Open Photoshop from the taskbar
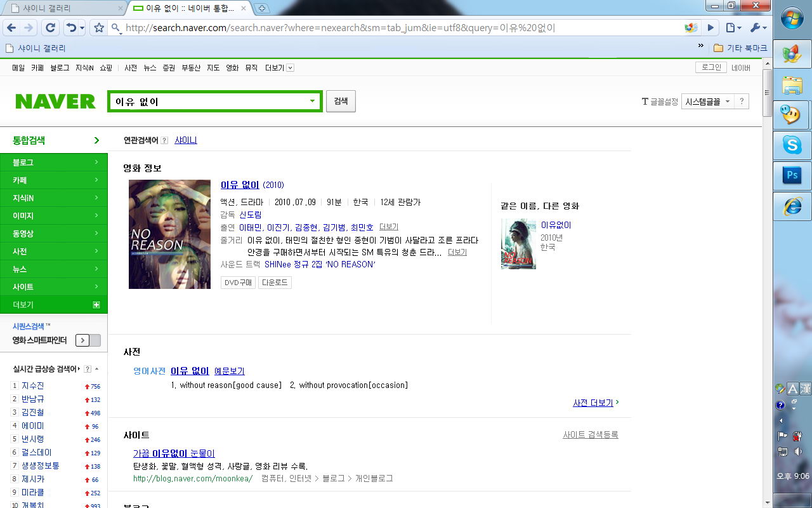This screenshot has height=508, width=812. coord(792,176)
